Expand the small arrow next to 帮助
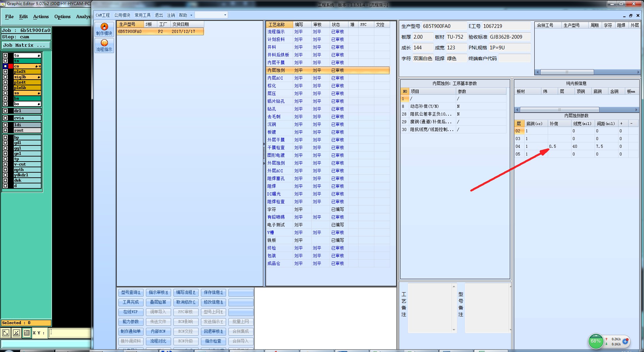 click(x=191, y=15)
